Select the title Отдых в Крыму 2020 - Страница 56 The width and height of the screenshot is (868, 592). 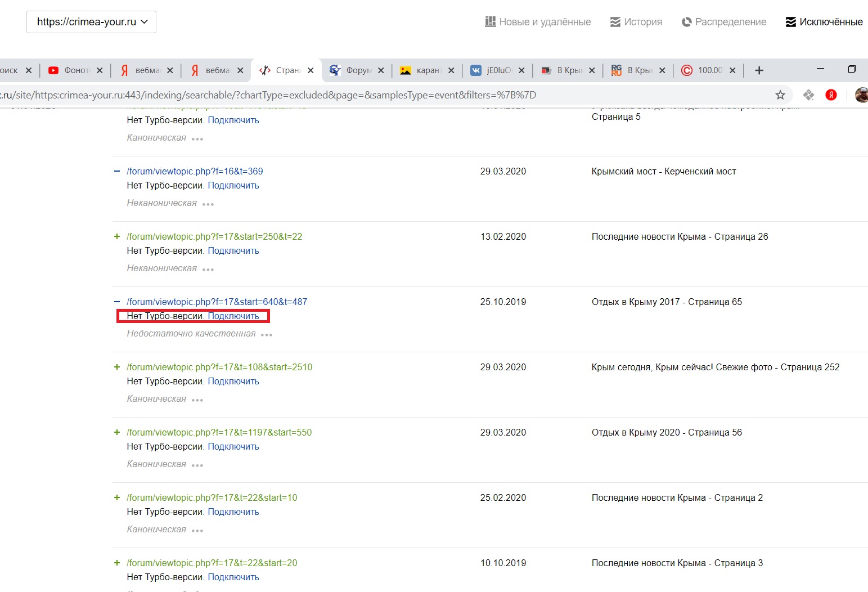pos(667,432)
